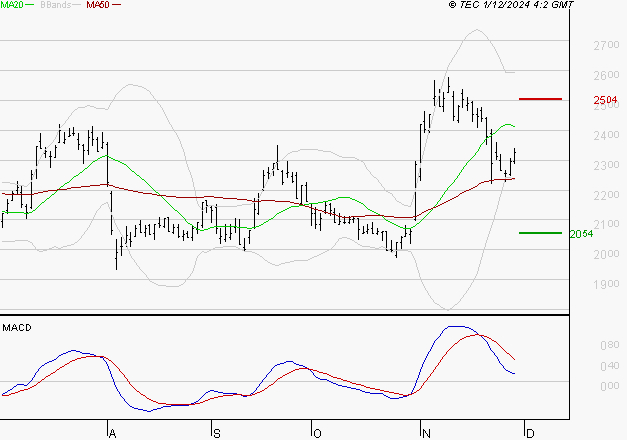Select the O month marker on the time axis
627x440 pixels.
[x=317, y=433]
